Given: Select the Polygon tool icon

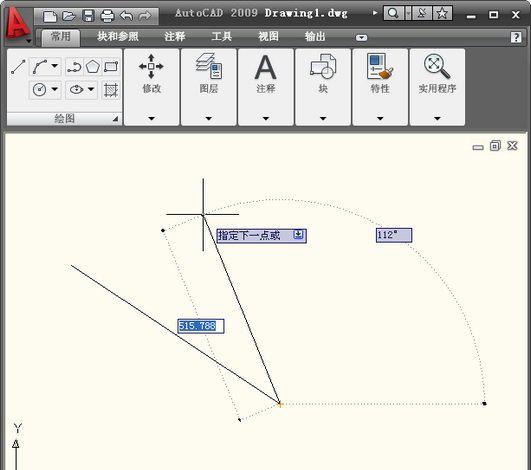Looking at the screenshot, I should tap(92, 66).
